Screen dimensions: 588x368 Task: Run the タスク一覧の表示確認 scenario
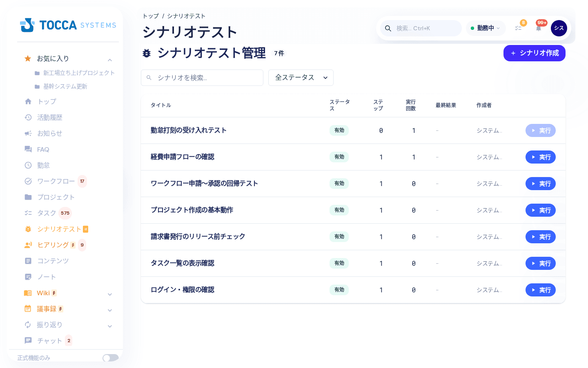[x=541, y=263]
